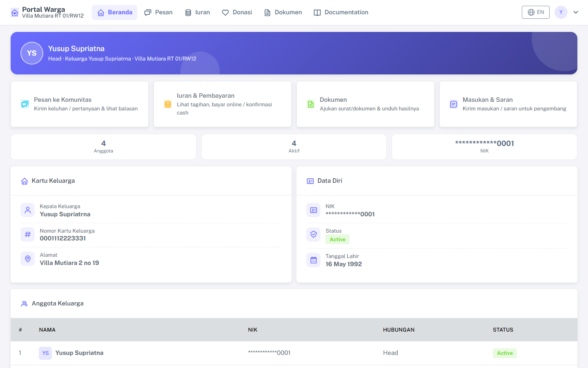Screen dimensions: 588x368
Task: Click the Portal Warga home logo icon
Action: [x=15, y=13]
